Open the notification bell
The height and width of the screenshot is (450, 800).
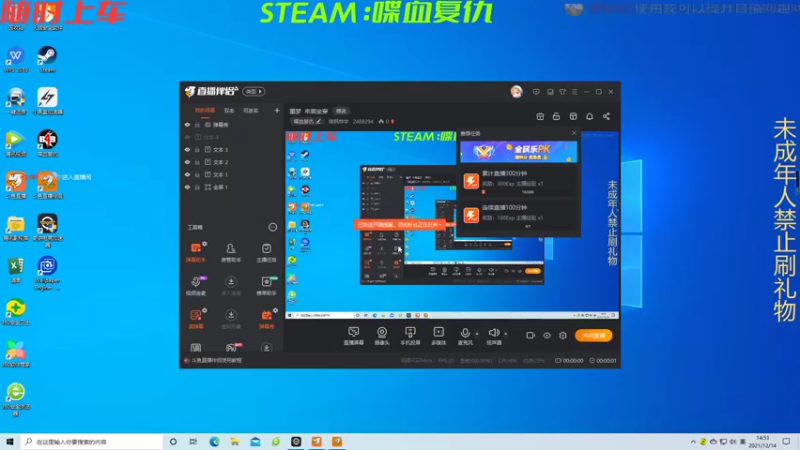589,116
